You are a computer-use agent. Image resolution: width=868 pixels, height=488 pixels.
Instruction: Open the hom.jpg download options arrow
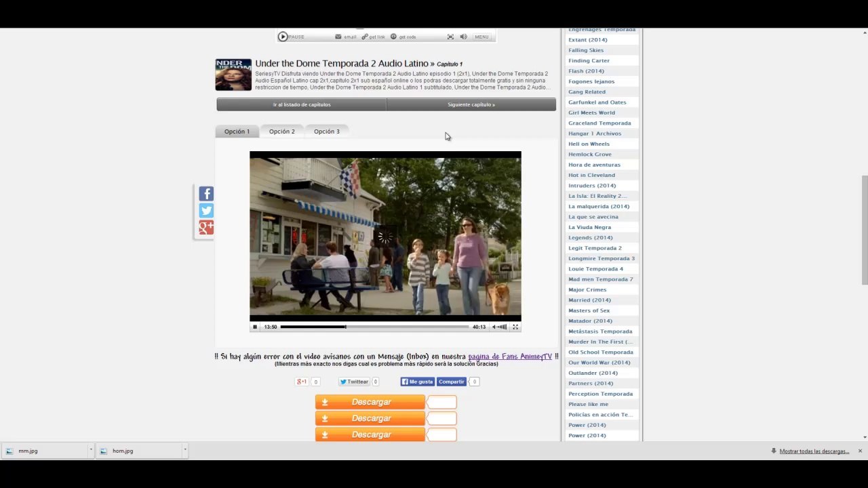pyautogui.click(x=184, y=450)
